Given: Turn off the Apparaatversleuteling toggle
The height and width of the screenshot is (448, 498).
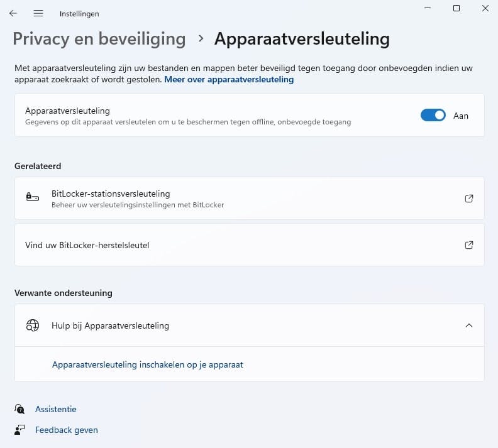Looking at the screenshot, I should (433, 115).
